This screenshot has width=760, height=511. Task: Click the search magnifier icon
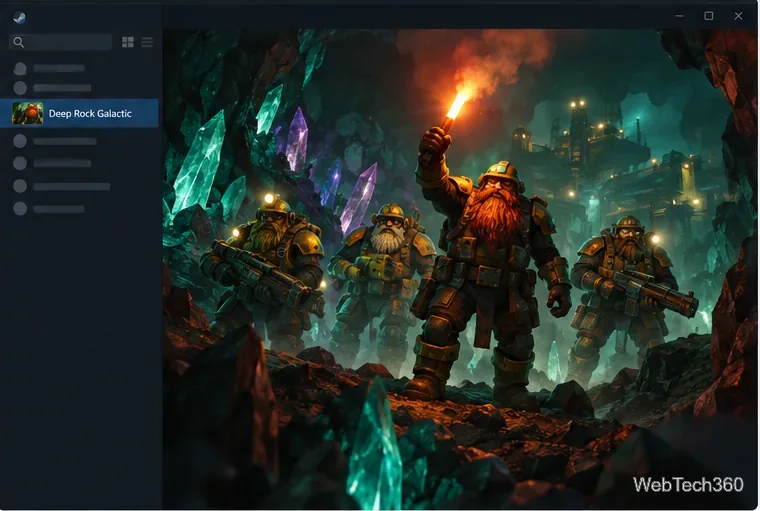pos(18,42)
